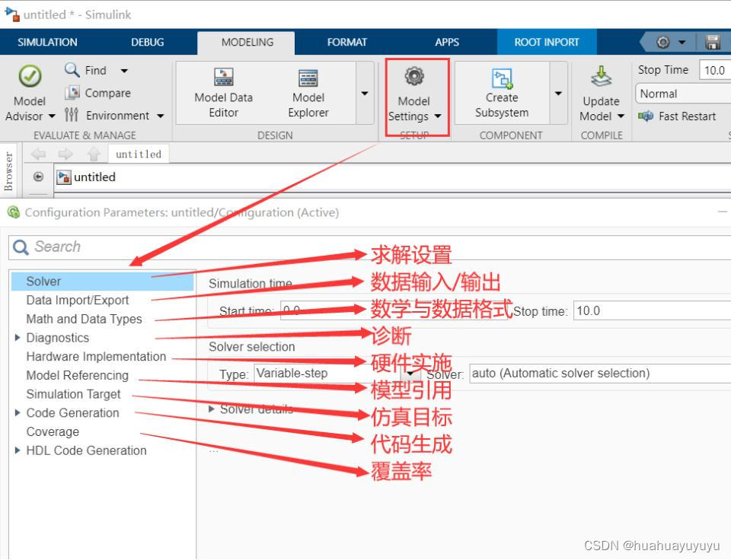731x560 pixels.
Task: Open the Environment dropdown arrow
Action: 161,116
